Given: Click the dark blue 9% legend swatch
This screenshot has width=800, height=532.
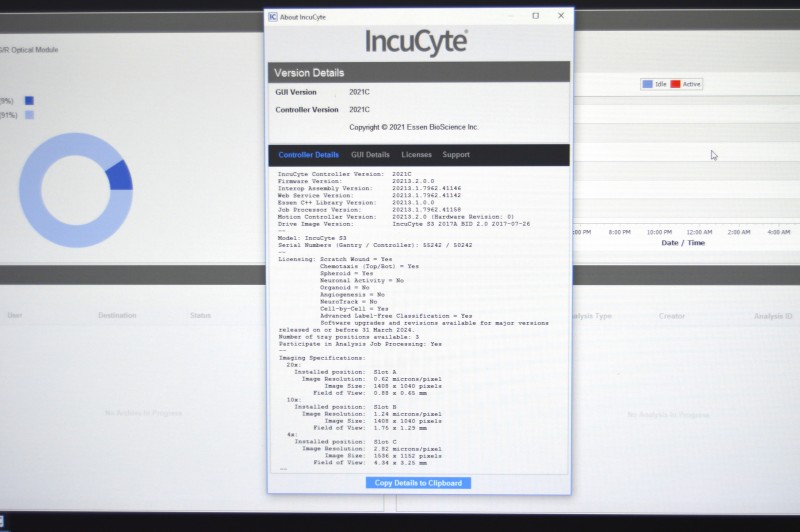Looking at the screenshot, I should [x=30, y=100].
